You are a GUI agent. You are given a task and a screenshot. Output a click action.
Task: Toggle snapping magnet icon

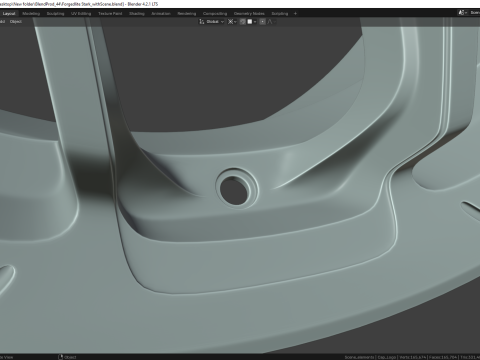pos(243,21)
